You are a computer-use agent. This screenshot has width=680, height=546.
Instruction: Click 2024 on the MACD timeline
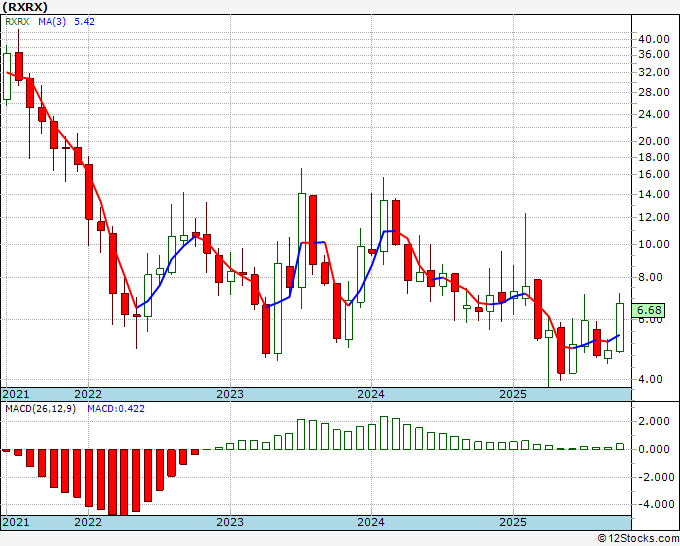[371, 522]
